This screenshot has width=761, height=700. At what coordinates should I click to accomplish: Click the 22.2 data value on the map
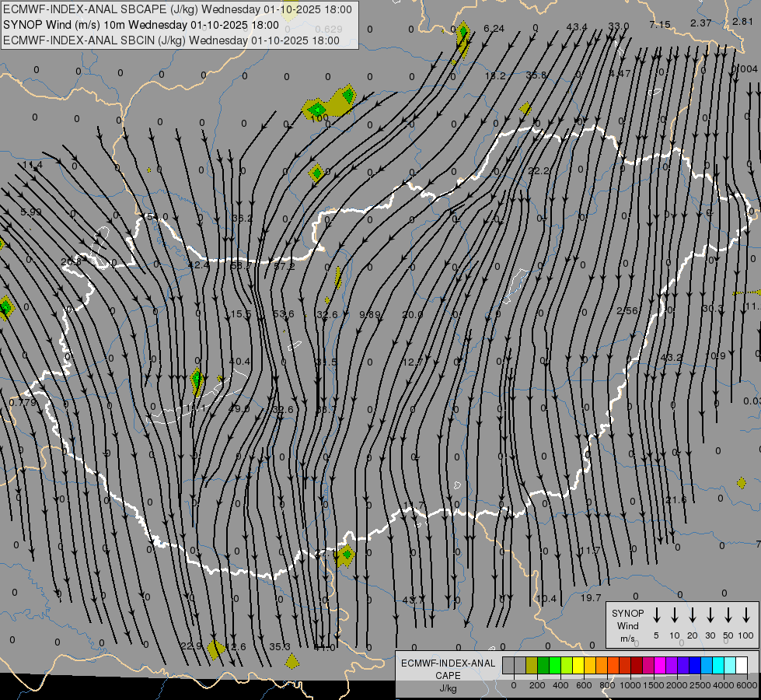click(539, 171)
